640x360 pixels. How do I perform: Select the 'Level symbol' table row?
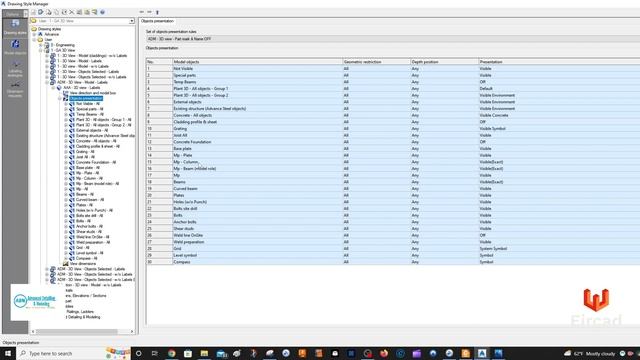click(393, 255)
